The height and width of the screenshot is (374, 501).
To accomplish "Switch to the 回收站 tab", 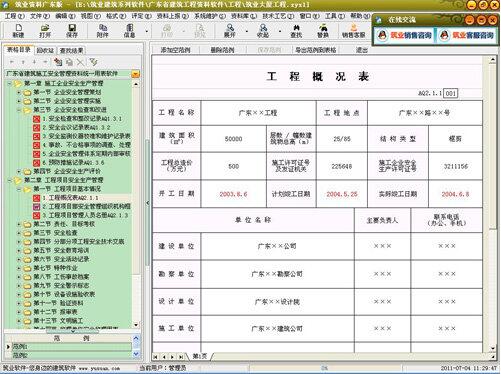I will (45, 50).
